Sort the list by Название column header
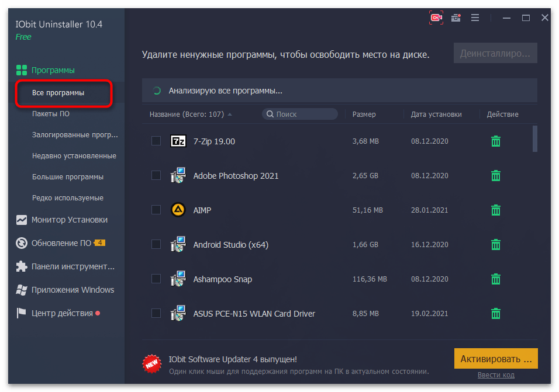 click(x=187, y=115)
